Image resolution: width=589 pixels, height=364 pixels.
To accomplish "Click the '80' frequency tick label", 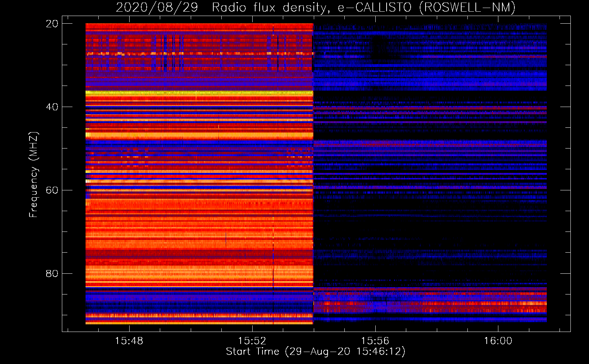I will (52, 274).
